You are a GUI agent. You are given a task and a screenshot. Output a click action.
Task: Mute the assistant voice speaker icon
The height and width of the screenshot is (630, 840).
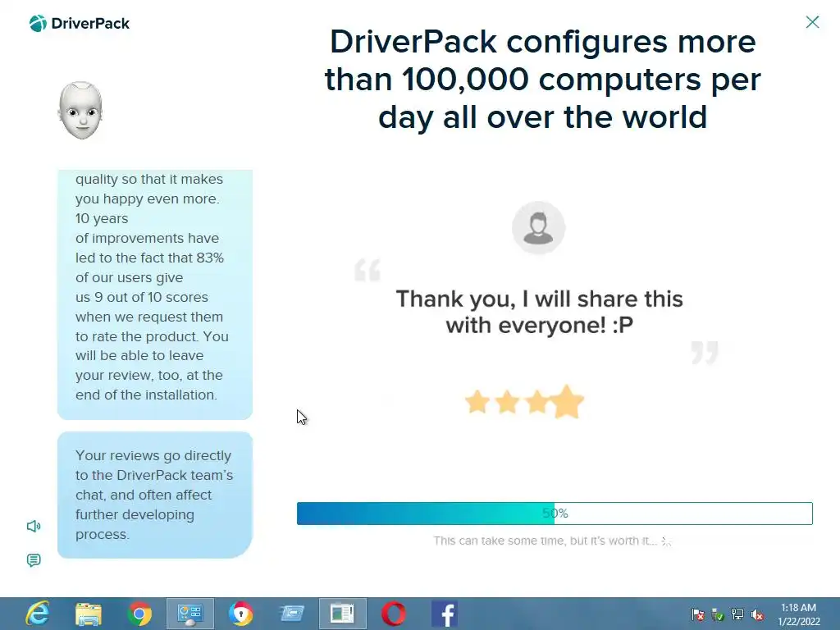[x=34, y=526]
